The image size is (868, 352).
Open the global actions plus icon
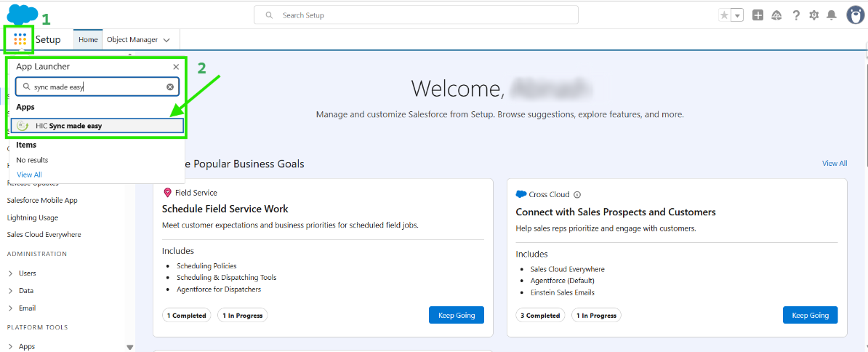[x=758, y=15]
